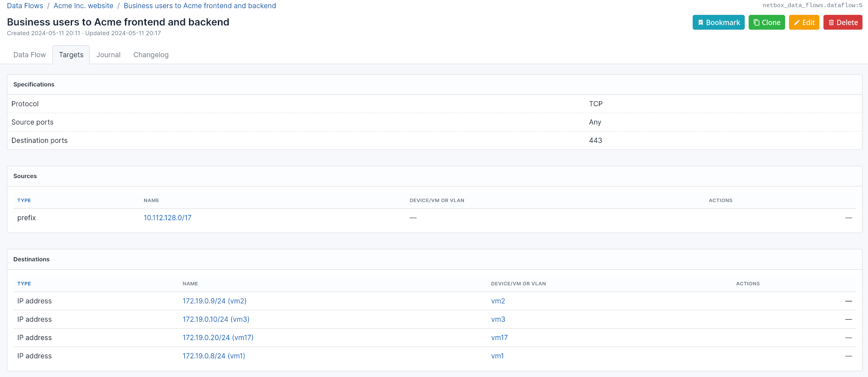Select the Source ports value Any
The height and width of the screenshot is (377, 868).
point(595,122)
